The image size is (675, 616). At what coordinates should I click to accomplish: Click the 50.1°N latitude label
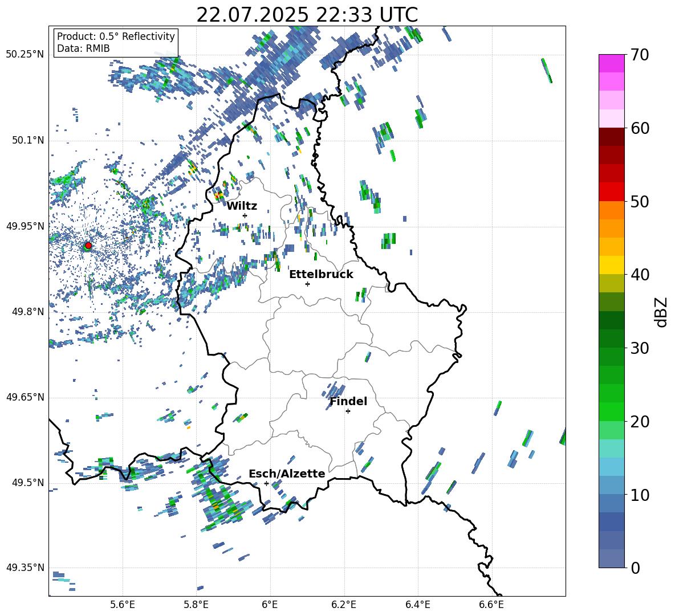click(27, 140)
